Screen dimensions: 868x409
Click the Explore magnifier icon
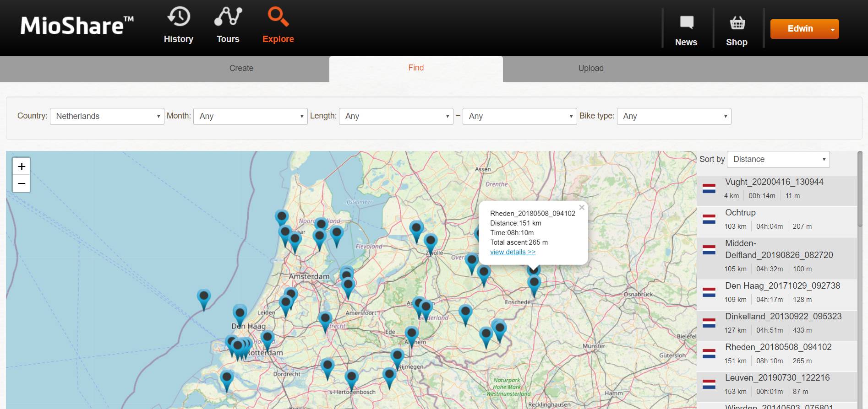coord(278,17)
